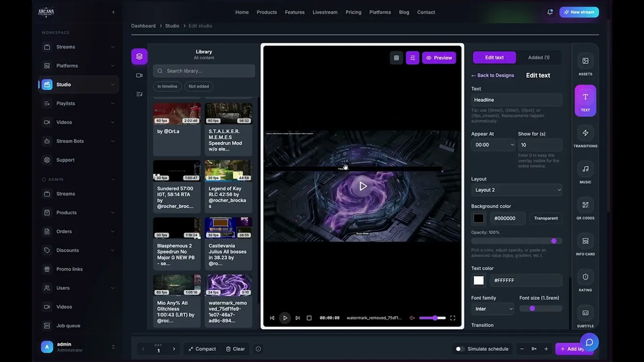
Task: Collapse the left sidebar
Action: click(x=114, y=12)
